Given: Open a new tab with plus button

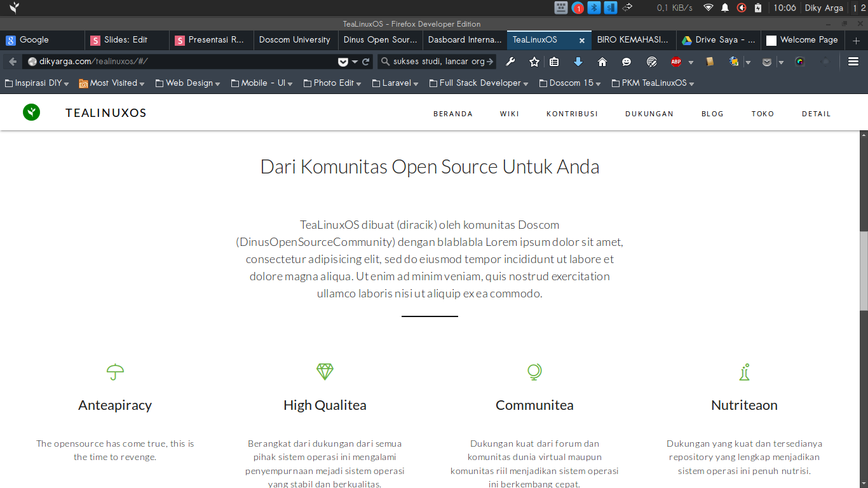Looking at the screenshot, I should click(x=856, y=40).
